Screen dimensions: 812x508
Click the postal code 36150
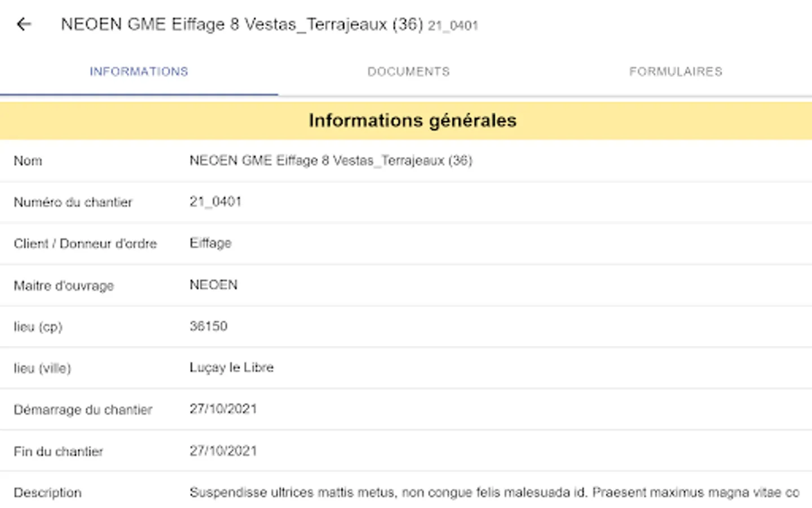208,326
